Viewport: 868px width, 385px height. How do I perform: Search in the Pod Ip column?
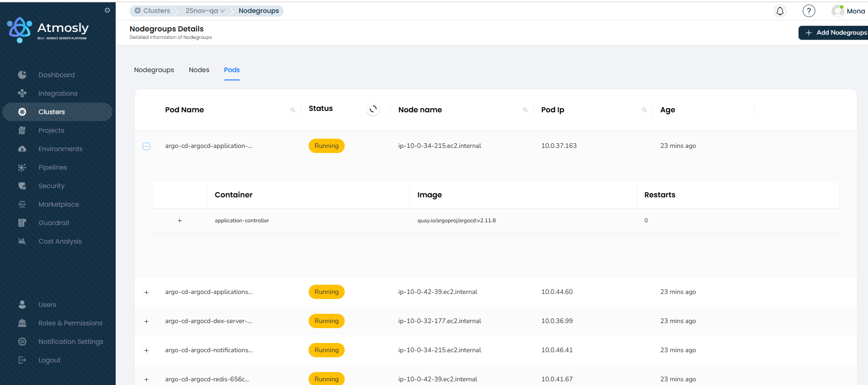pos(645,110)
